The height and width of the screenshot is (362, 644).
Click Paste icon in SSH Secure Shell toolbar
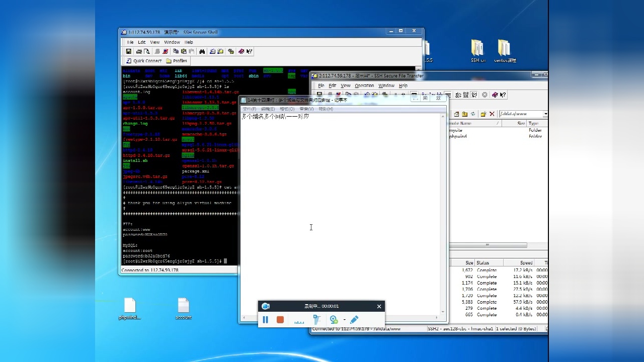(184, 51)
